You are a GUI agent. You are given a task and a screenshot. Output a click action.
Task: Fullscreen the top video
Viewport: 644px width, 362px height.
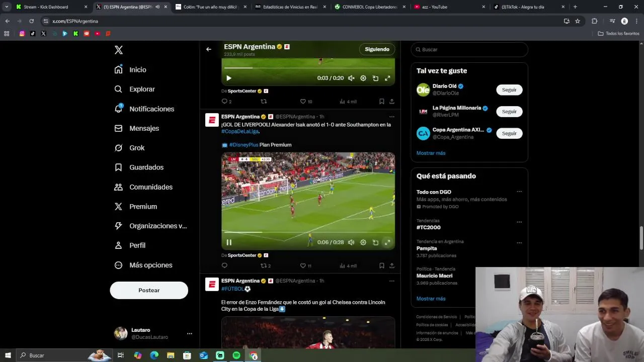click(387, 78)
